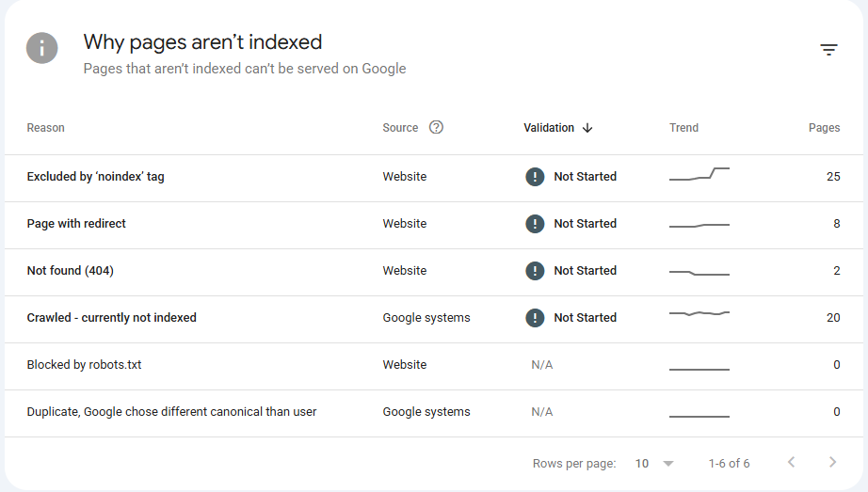Click the 25 pages count

point(833,177)
